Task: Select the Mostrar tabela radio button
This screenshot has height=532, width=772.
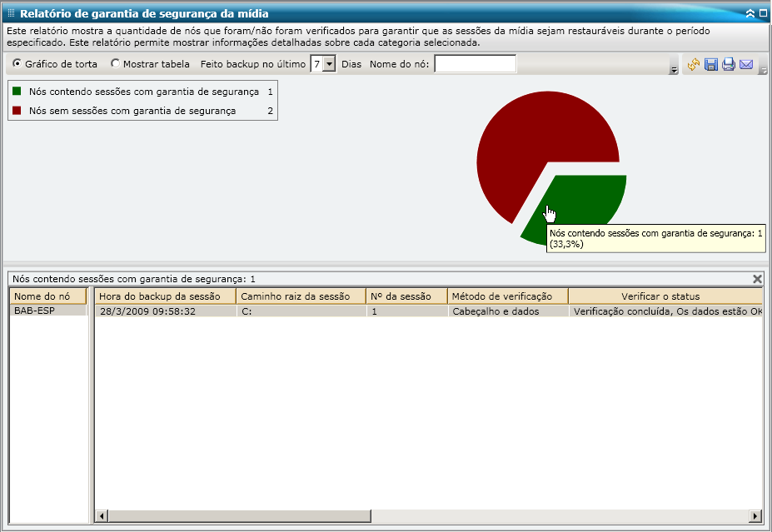Action: pos(115,63)
